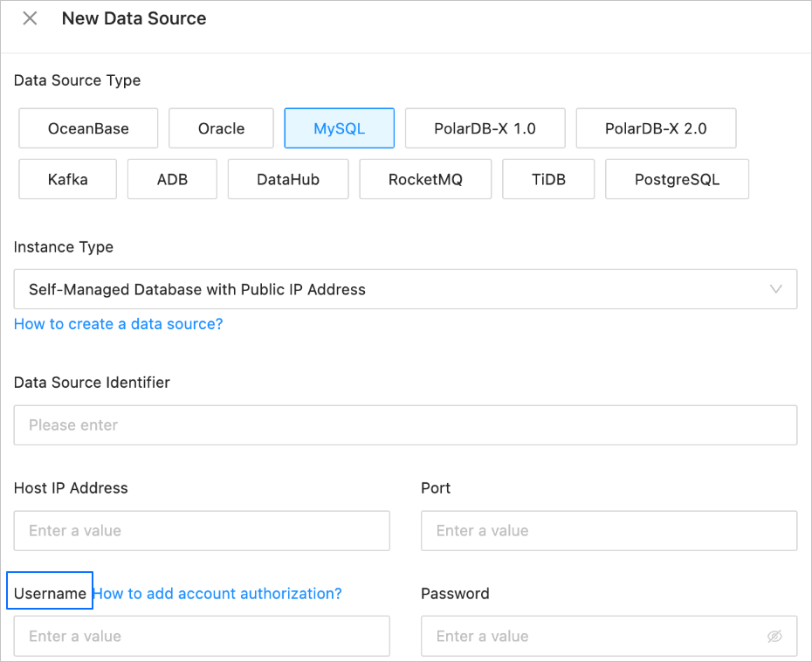Select PolarDB-X 1.0 data source type
The width and height of the screenshot is (812, 662).
pos(485,128)
